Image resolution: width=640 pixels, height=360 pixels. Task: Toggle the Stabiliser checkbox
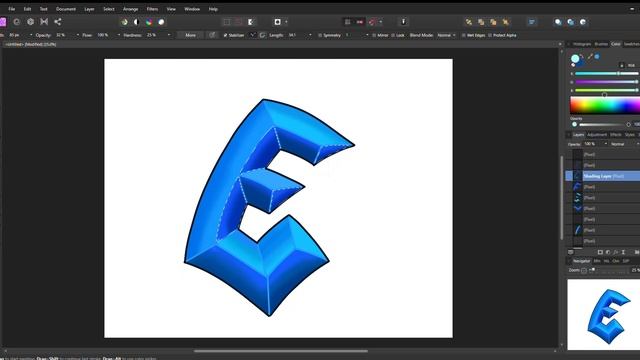[x=225, y=36]
